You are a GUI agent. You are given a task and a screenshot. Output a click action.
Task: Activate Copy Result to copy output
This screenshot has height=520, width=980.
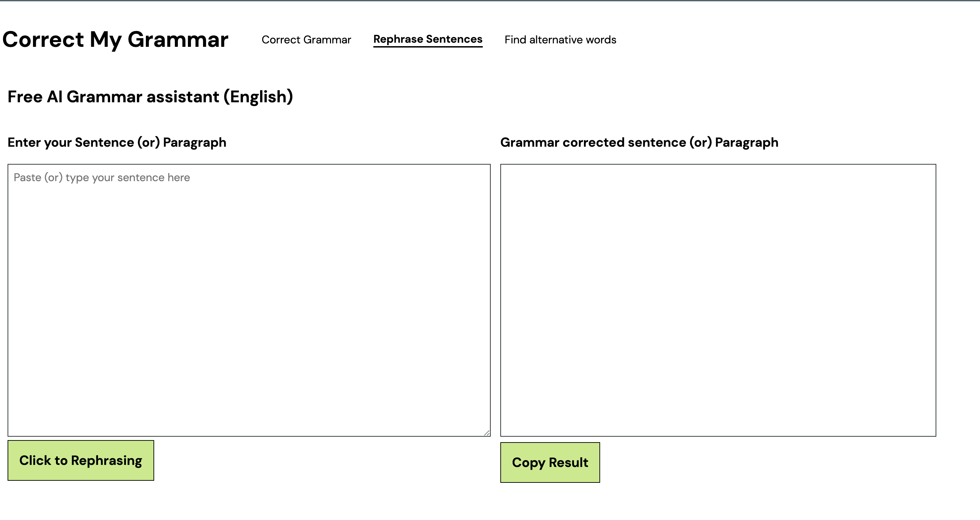(550, 462)
